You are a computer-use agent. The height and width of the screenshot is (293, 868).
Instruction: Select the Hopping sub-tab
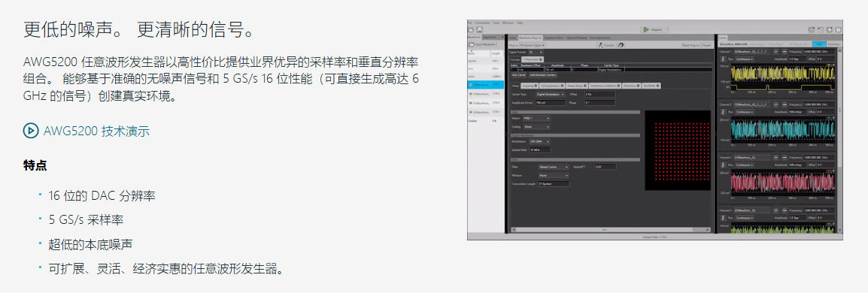[x=529, y=86]
